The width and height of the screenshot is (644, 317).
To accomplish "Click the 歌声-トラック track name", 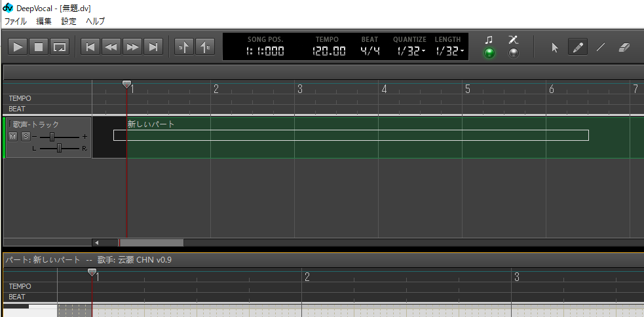I will click(x=36, y=124).
